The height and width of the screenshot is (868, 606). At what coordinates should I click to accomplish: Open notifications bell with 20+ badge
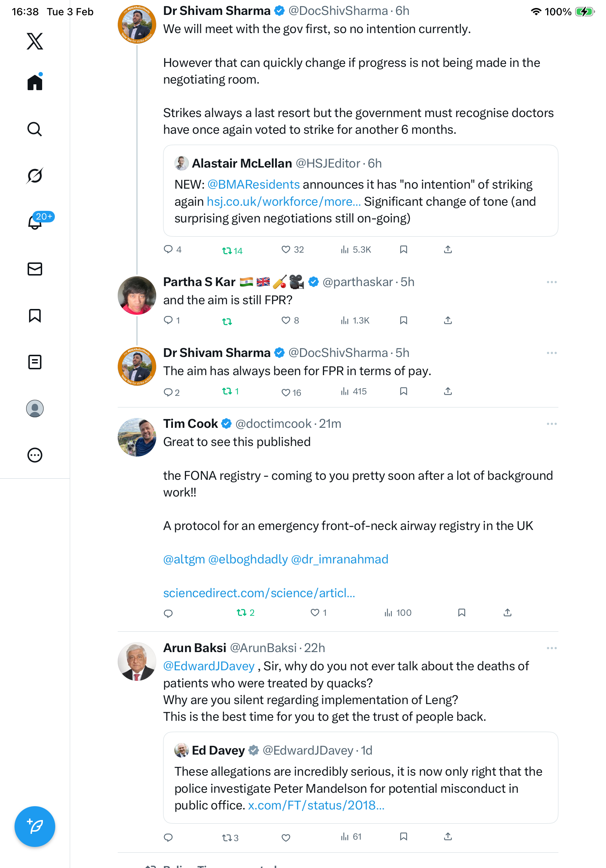[35, 222]
